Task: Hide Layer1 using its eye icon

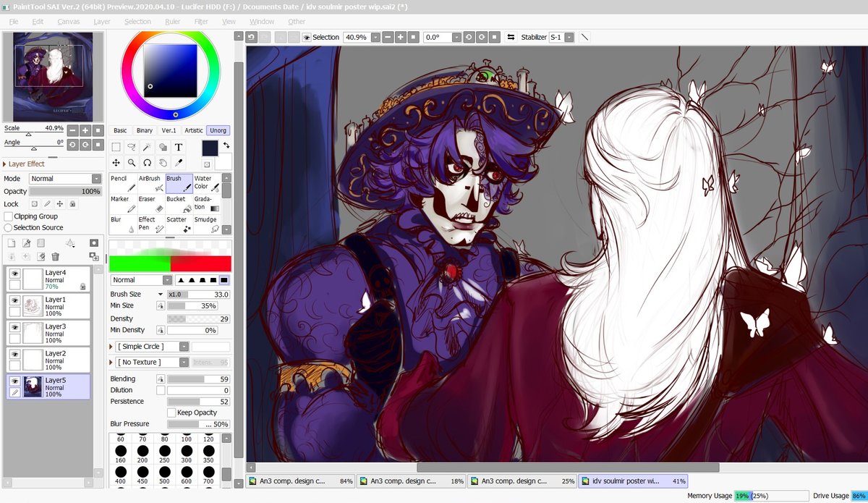Action: pyautogui.click(x=14, y=300)
